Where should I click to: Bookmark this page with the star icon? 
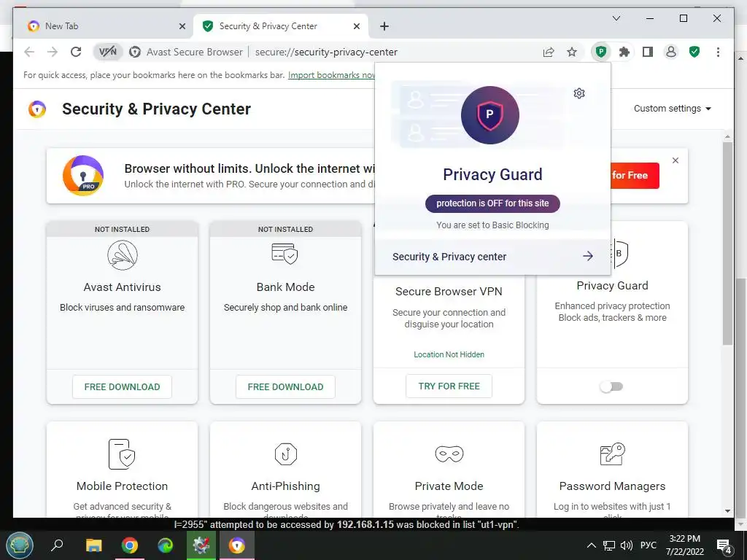click(572, 52)
